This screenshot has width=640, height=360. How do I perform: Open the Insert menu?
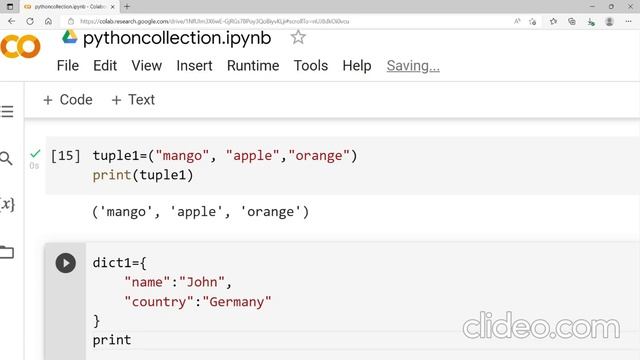(194, 66)
